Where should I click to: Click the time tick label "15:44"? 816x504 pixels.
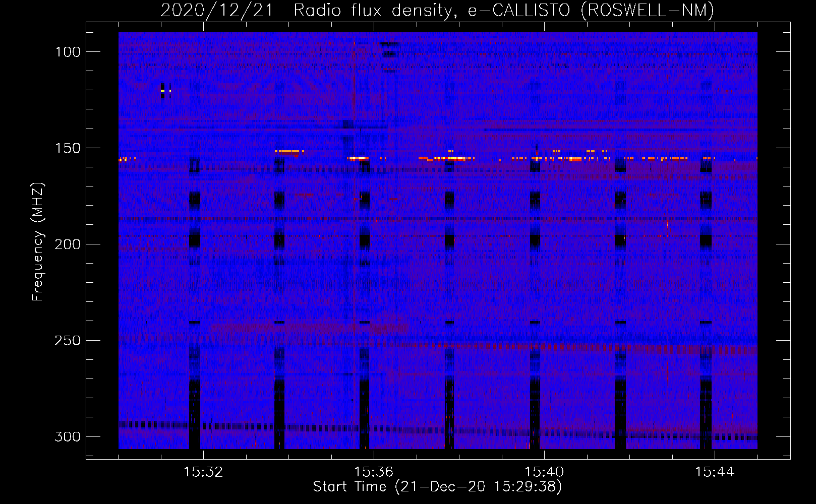coord(715,472)
